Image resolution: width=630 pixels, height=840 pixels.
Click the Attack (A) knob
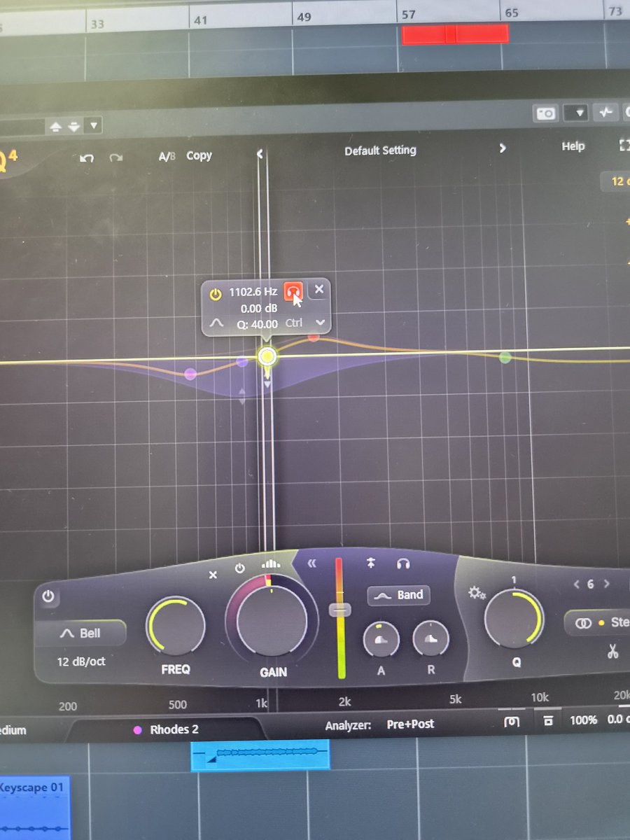click(x=381, y=639)
